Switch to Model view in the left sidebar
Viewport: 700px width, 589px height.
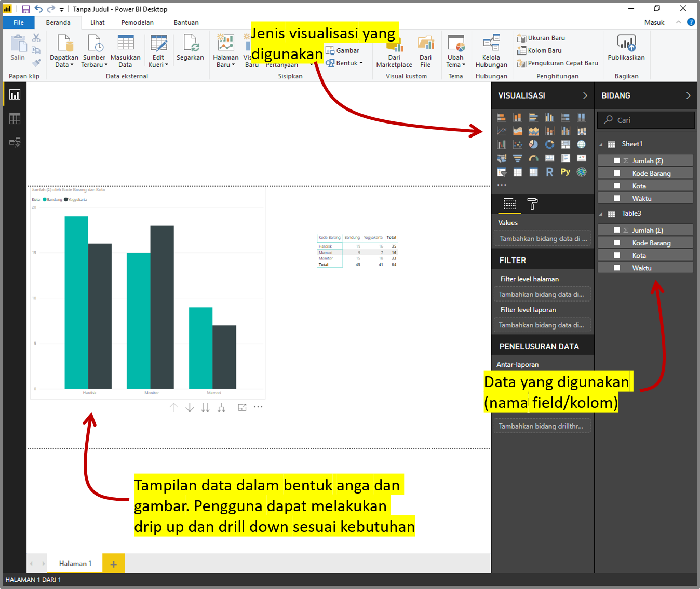(x=15, y=142)
